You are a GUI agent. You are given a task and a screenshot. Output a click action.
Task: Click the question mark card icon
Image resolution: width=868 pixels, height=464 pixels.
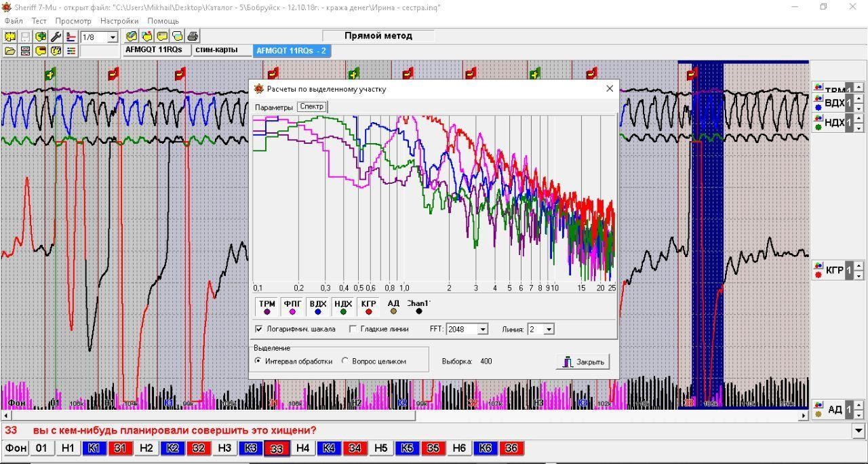pos(56,51)
